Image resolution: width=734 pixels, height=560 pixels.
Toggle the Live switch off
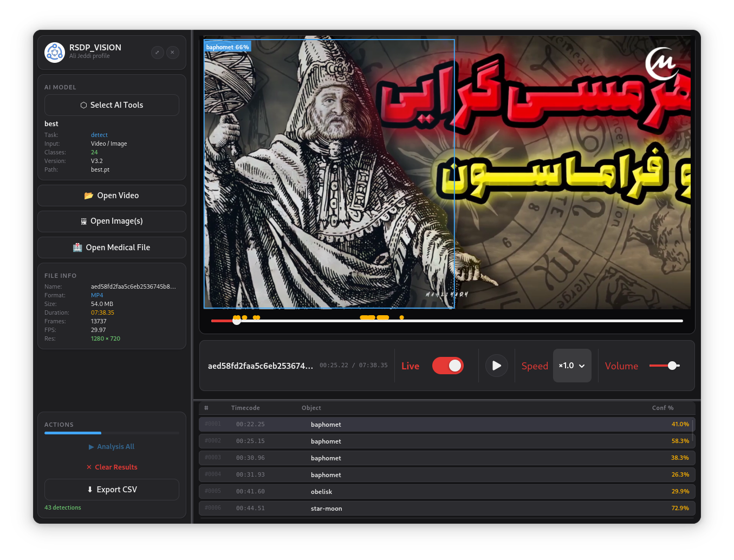click(448, 366)
